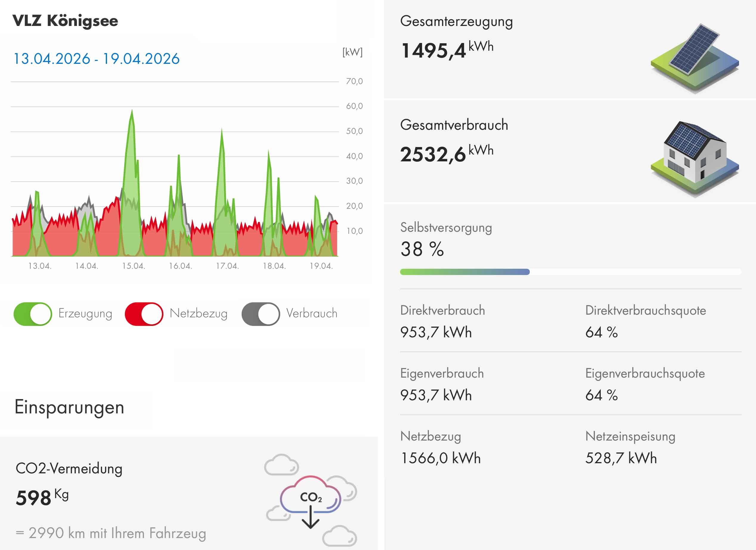The height and width of the screenshot is (550, 756).
Task: Click the Direktverbrauch 953,7 kWh entry
Action: [x=436, y=332]
